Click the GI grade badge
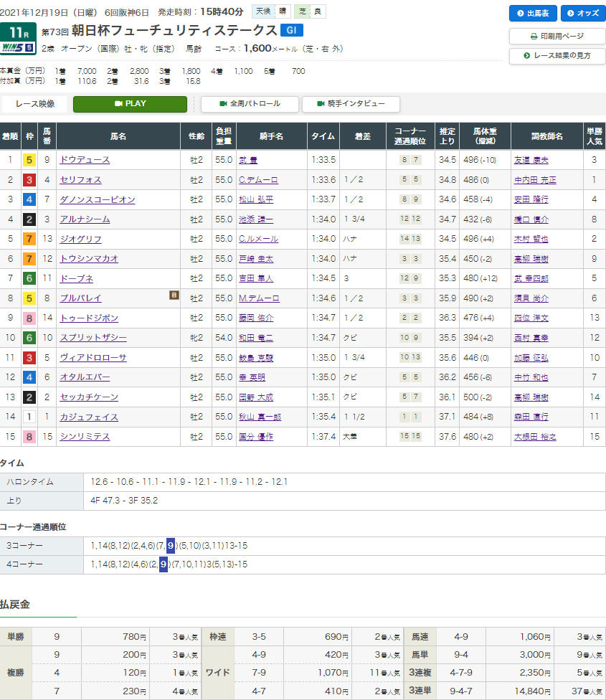This screenshot has width=606, height=700. click(289, 30)
